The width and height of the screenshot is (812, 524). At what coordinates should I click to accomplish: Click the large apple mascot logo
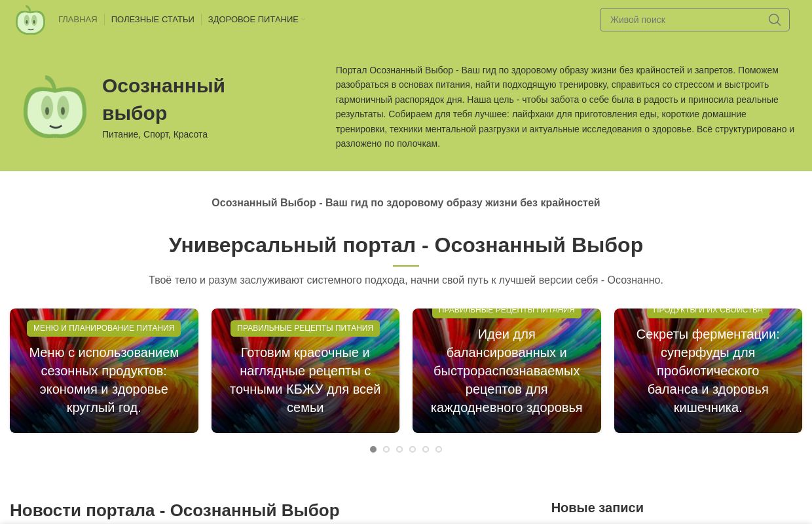pyautogui.click(x=55, y=107)
